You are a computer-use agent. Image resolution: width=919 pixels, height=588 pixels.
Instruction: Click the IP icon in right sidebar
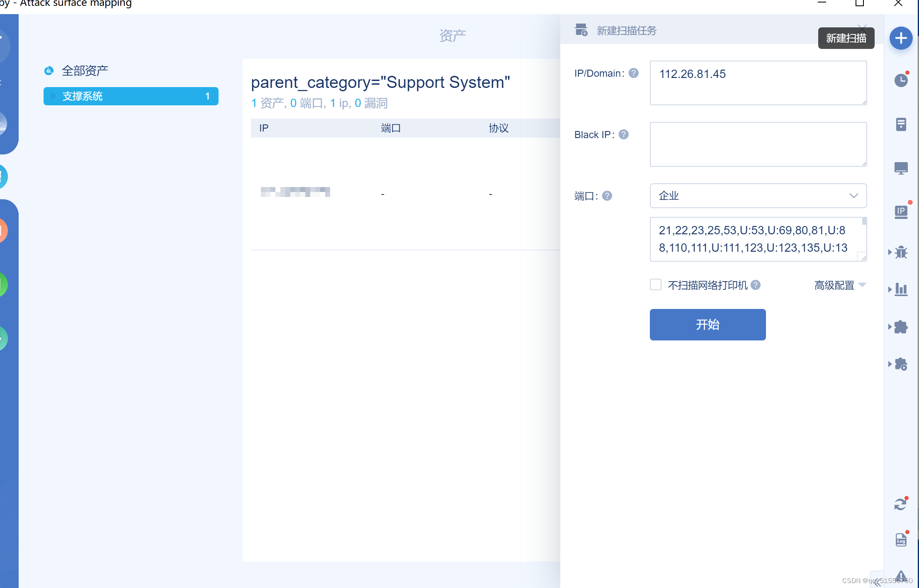pos(901,212)
